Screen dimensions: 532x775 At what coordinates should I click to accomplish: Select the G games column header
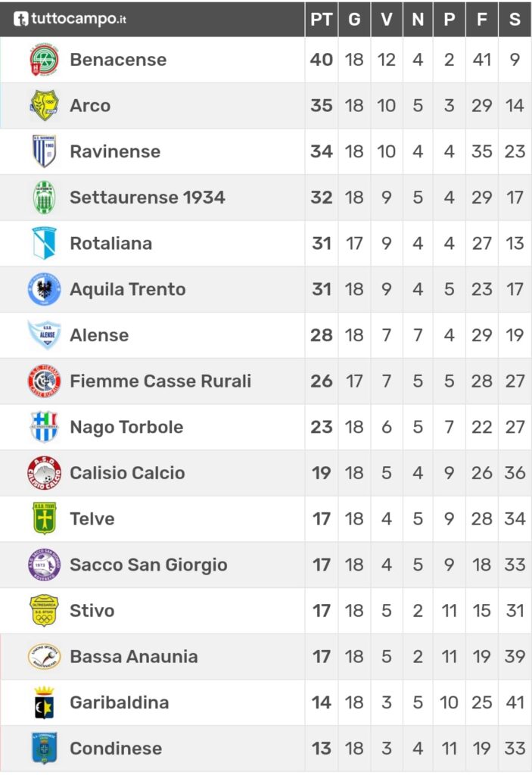354,19
